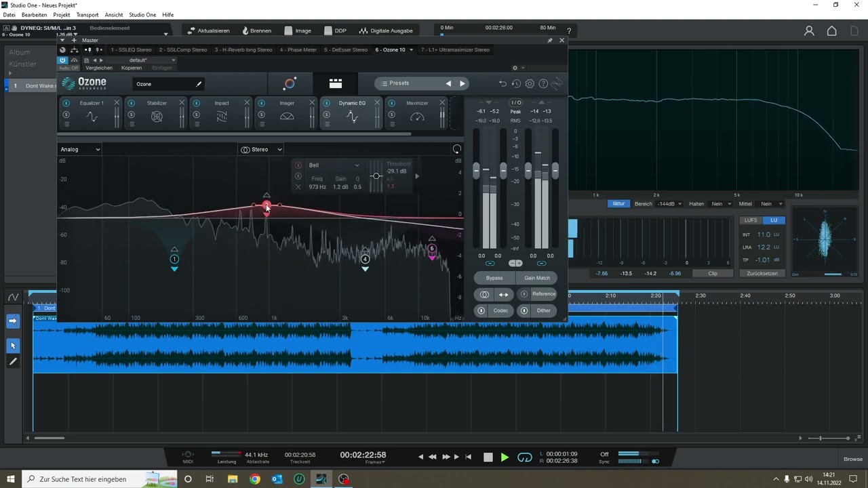This screenshot has height=488, width=868.
Task: Solo the Stabilizer module with the S icon
Action: 131,115
